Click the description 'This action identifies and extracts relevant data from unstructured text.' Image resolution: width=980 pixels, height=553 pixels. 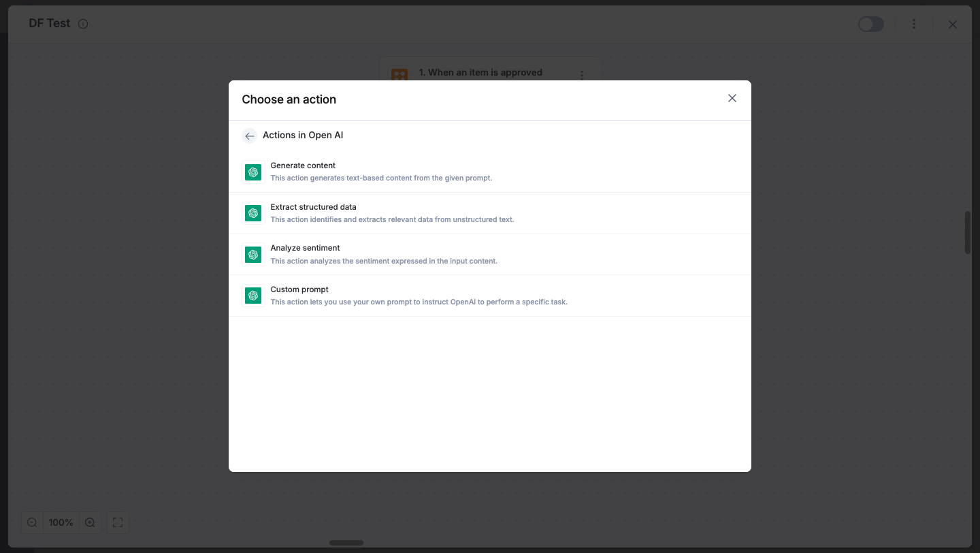click(x=392, y=220)
